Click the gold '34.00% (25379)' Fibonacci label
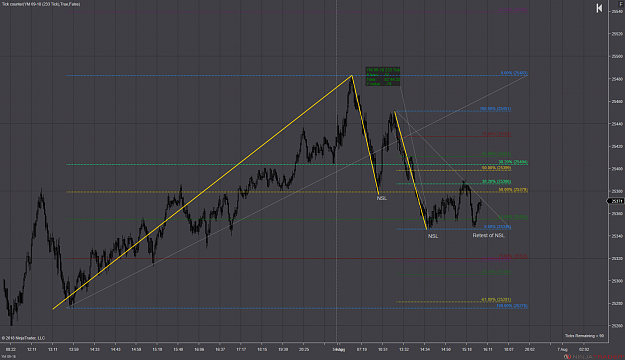The width and height of the screenshot is (625, 360). 513,190
